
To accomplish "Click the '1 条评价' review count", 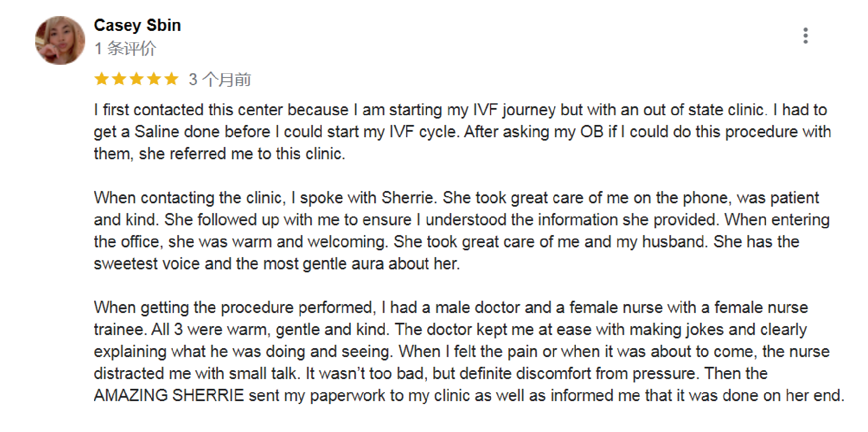I will pyautogui.click(x=125, y=49).
